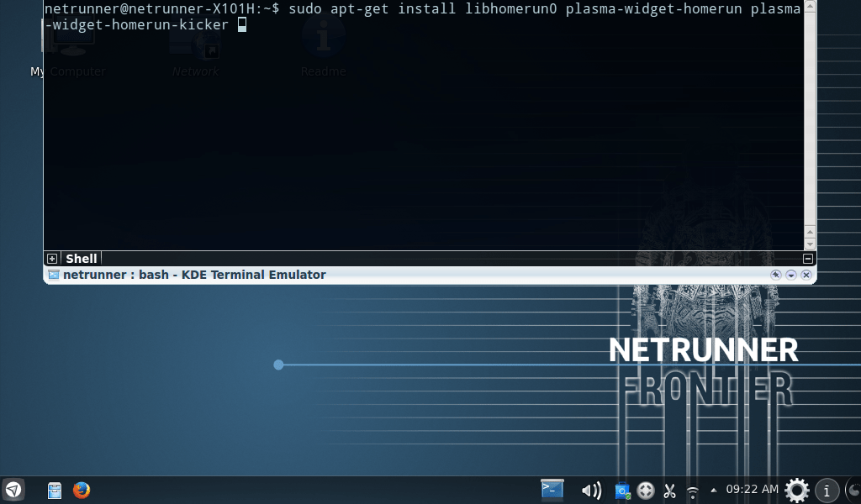The image size is (861, 504).
Task: Close the KDE Terminal Emulator window
Action: pos(806,275)
